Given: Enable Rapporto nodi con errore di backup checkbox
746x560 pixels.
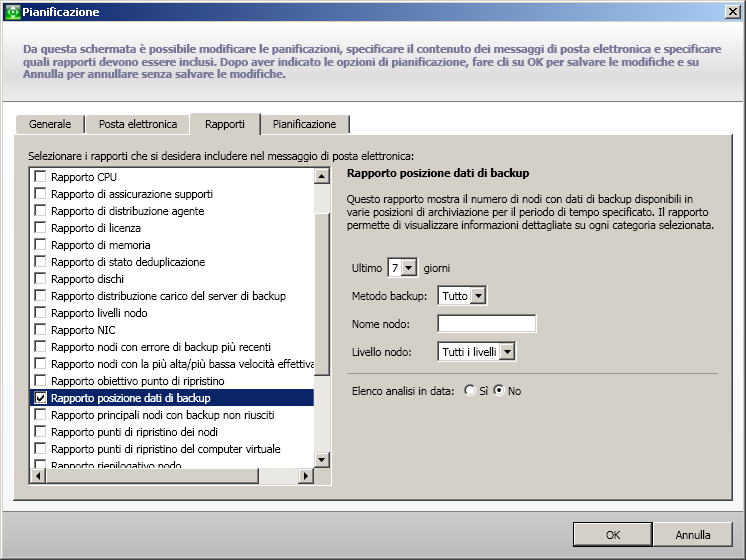Looking at the screenshot, I should [40, 346].
